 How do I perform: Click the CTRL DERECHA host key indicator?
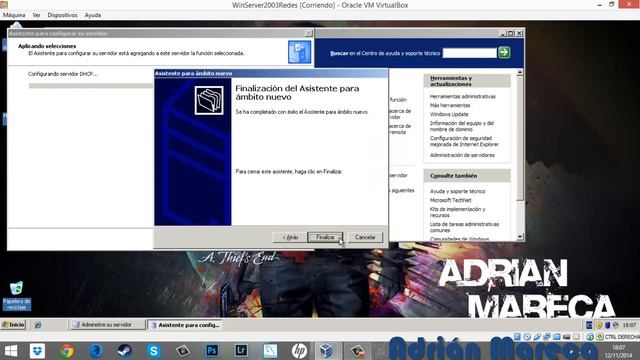(x=622, y=337)
